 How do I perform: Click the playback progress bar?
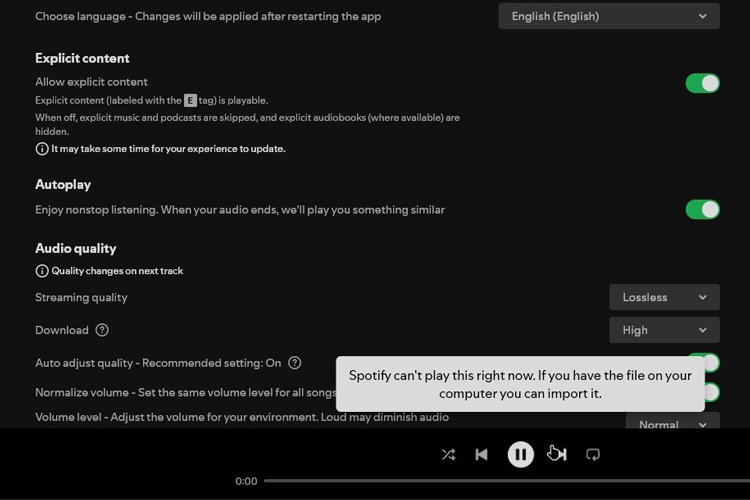[x=507, y=481]
